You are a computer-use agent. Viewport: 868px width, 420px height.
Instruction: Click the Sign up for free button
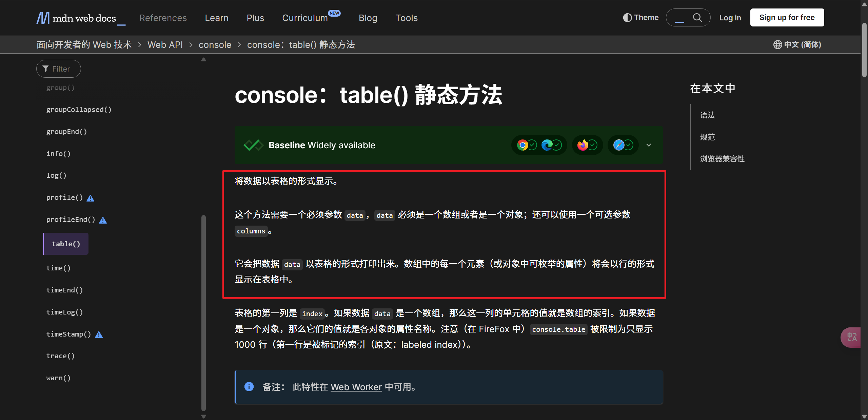click(787, 18)
